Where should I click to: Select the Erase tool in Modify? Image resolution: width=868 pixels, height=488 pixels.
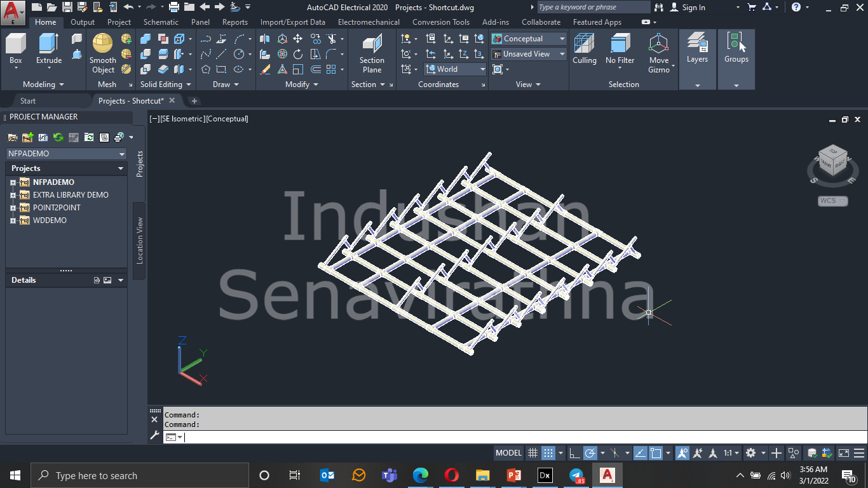[266, 69]
